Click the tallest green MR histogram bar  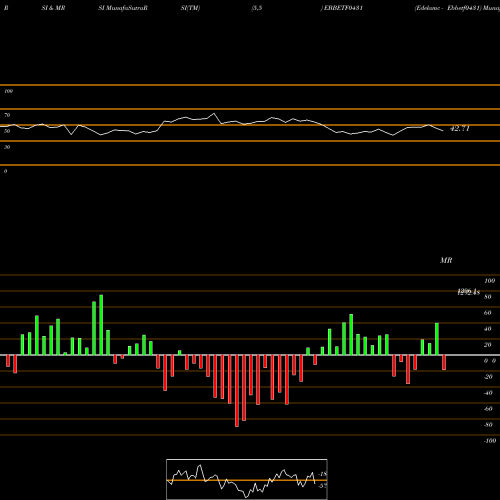pos(101,325)
